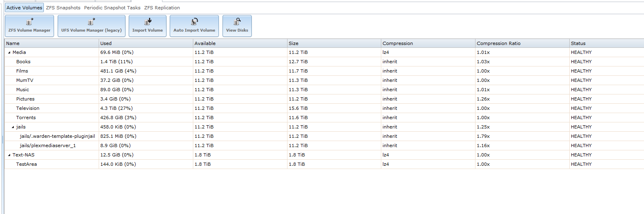
Task: Open the ZFS Volume Manager
Action: [x=29, y=26]
